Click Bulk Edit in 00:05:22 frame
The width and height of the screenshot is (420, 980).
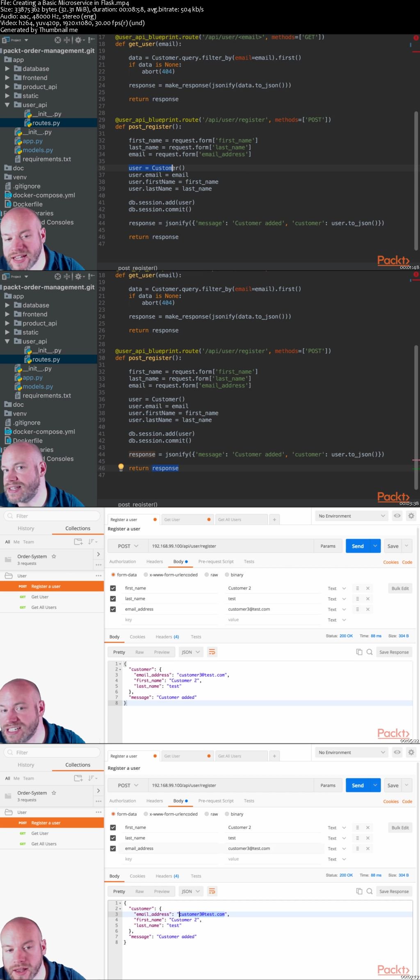coord(400,588)
